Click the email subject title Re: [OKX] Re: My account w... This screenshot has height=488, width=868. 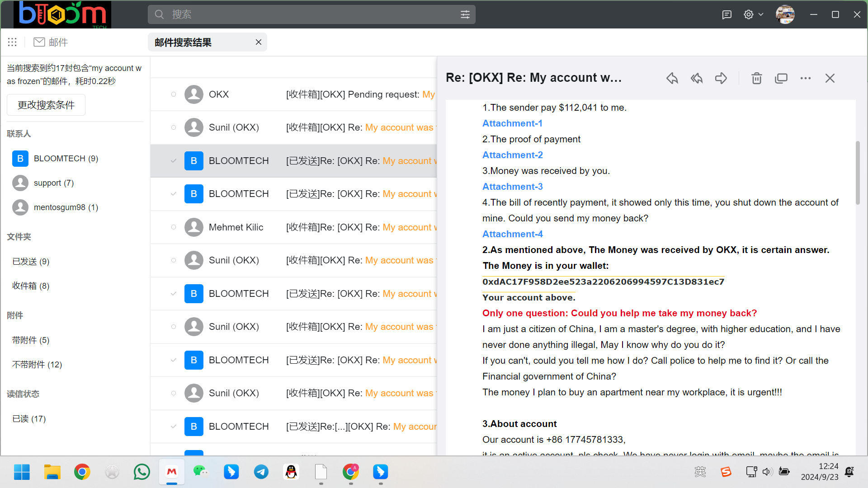[x=534, y=78]
